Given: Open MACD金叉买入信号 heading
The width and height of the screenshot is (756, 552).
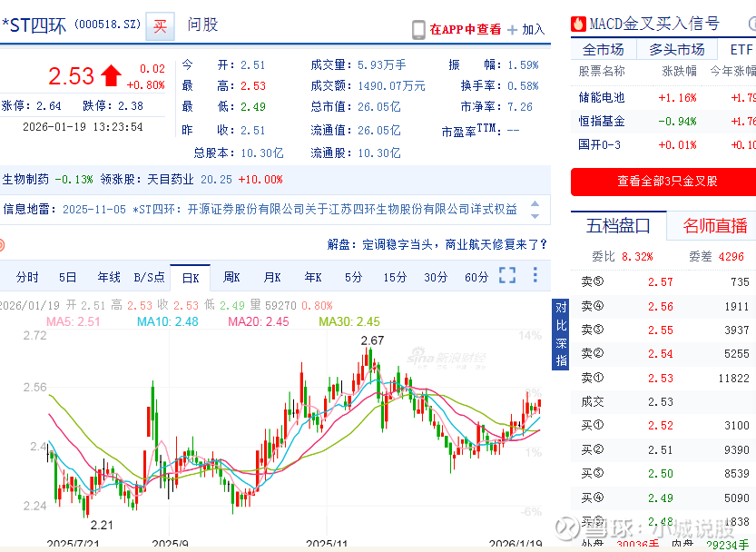Looking at the screenshot, I should tap(654, 24).
